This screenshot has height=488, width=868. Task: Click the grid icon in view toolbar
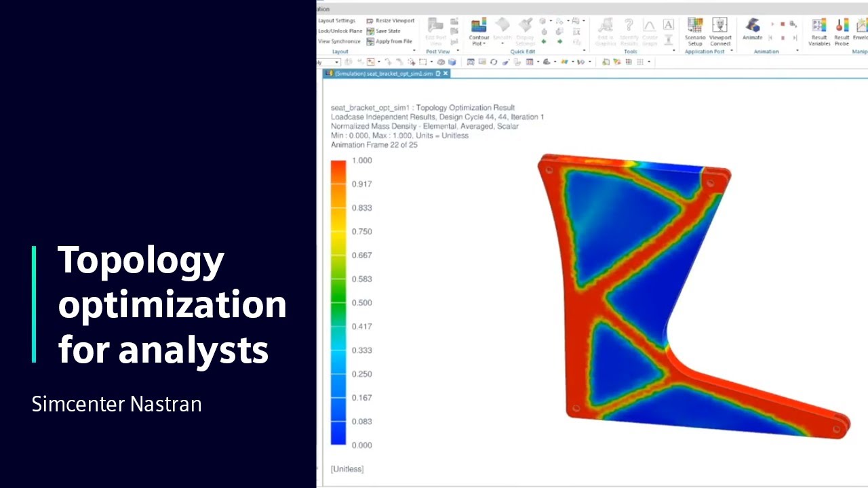coord(640,62)
